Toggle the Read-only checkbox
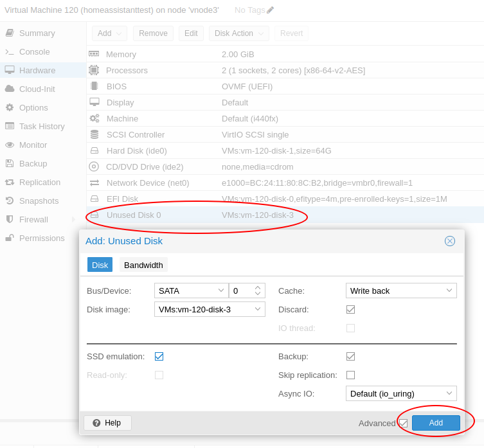 click(x=159, y=375)
